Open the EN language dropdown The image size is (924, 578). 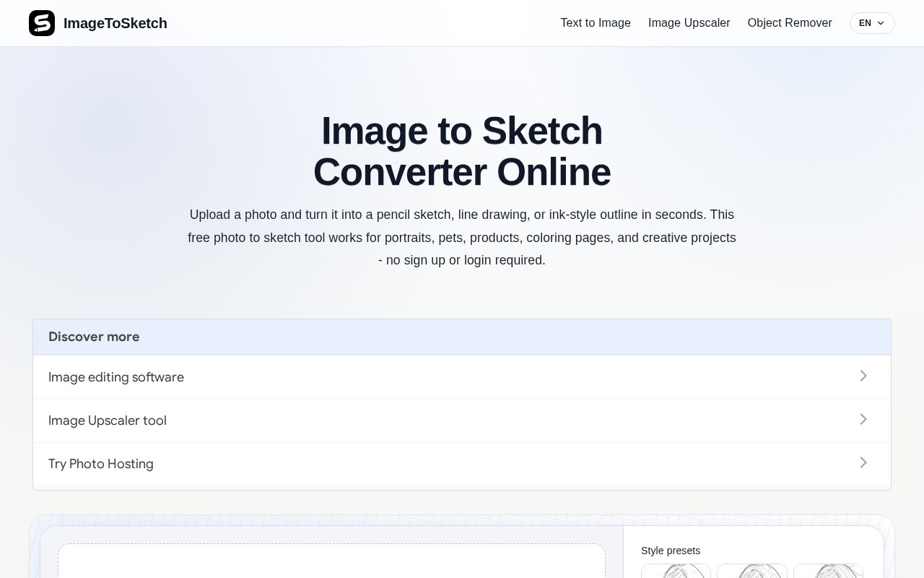(x=872, y=23)
